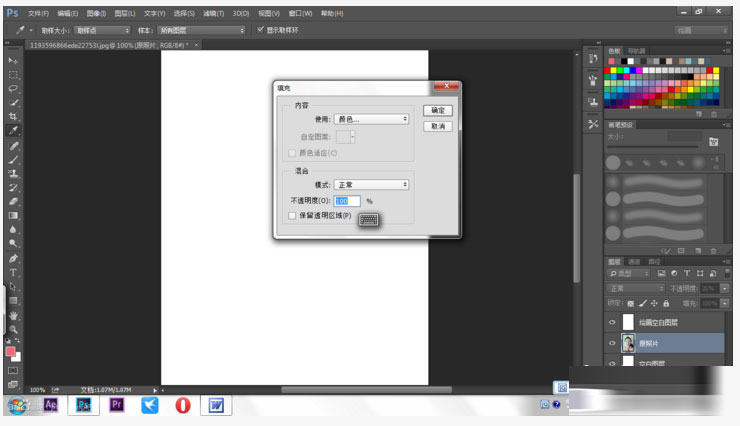Screen dimensions: 740x426
Task: Open Word from the Windows taskbar
Action: pos(216,405)
